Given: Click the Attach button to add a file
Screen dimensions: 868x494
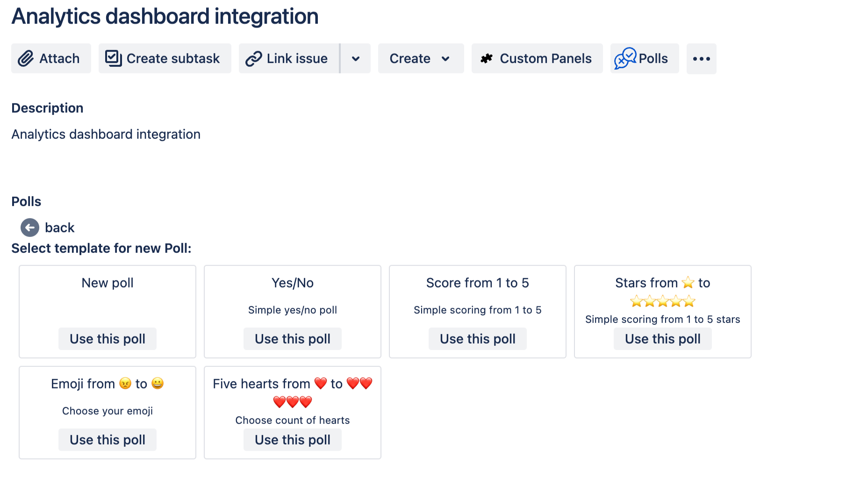Looking at the screenshot, I should pyautogui.click(x=51, y=58).
